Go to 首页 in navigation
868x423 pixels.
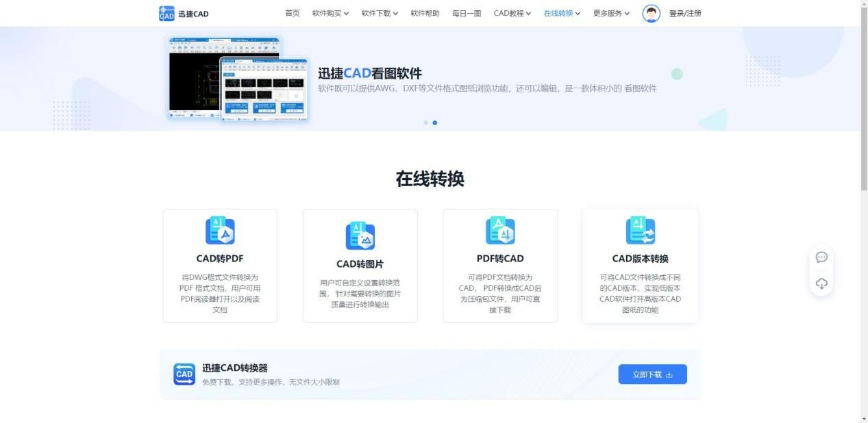point(293,13)
